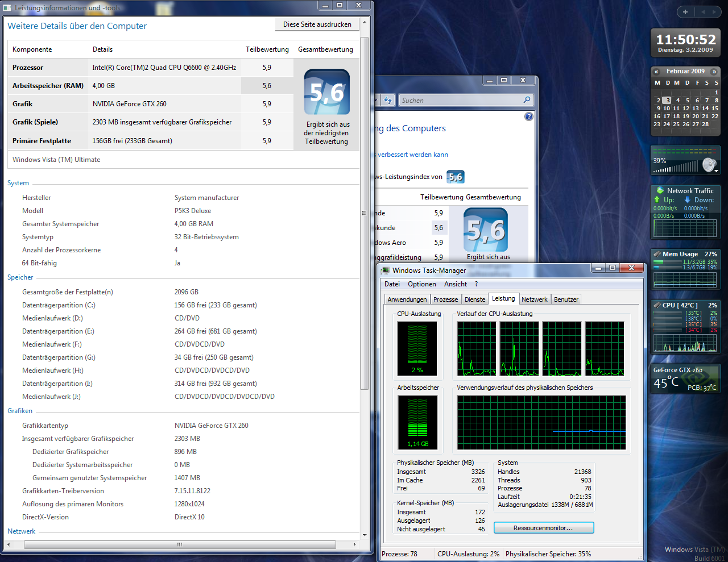Click the 11:50:52 clock gadget
The width and height of the screenshot is (728, 562).
[685, 43]
